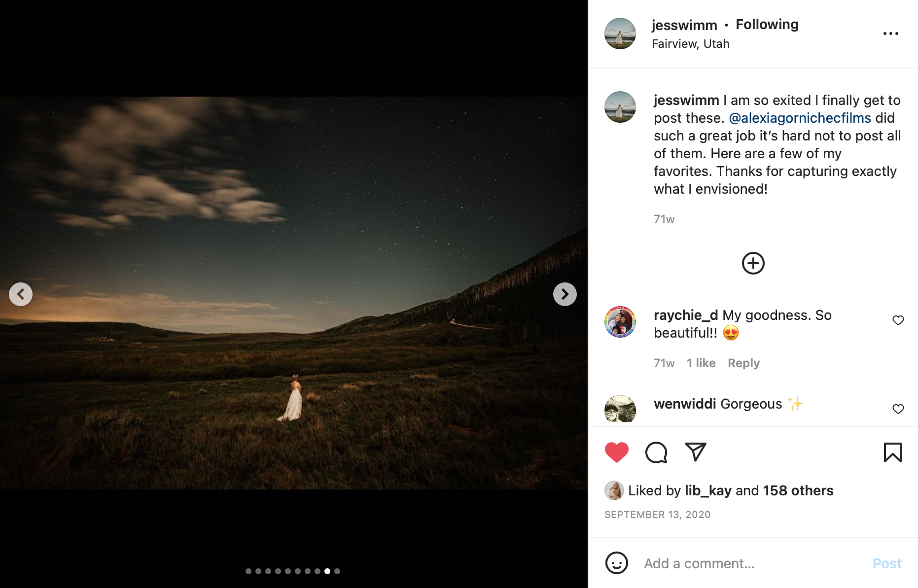The width and height of the screenshot is (918, 588).
Task: Click the Post button to submit the comment
Action: pyautogui.click(x=887, y=563)
